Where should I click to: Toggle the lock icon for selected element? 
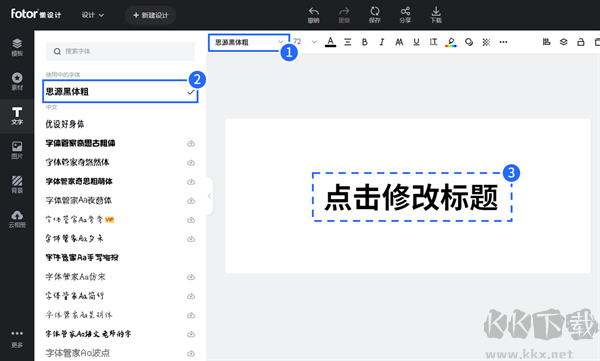pos(580,42)
